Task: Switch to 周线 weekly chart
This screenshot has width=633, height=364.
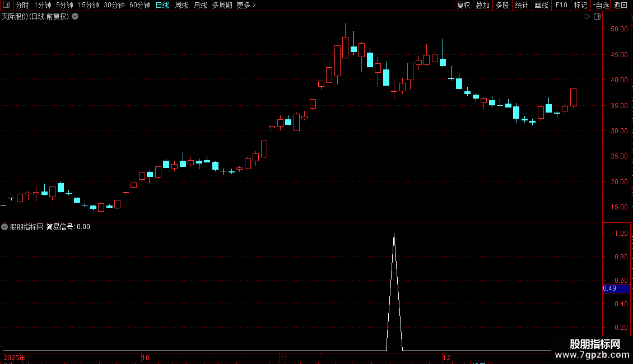Action: (181, 5)
